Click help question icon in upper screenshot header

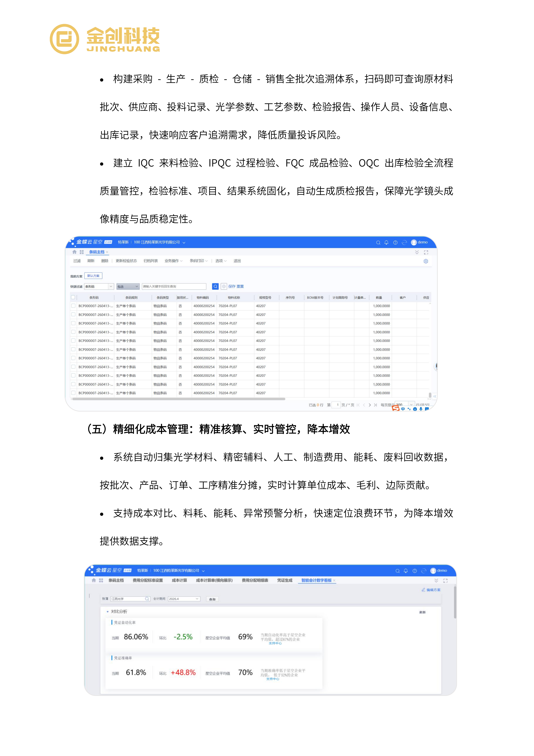[x=396, y=243]
